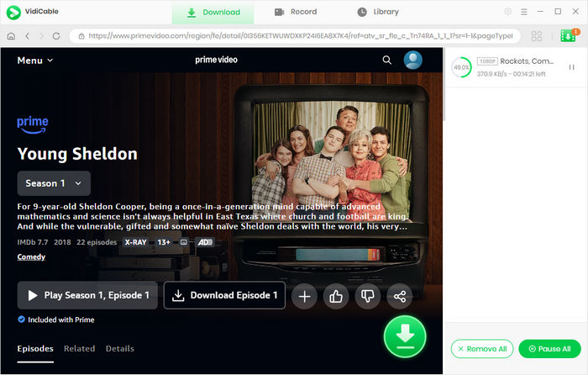Dislike the show with the thumbs down
Image resolution: width=588 pixels, height=375 pixels.
[368, 297]
